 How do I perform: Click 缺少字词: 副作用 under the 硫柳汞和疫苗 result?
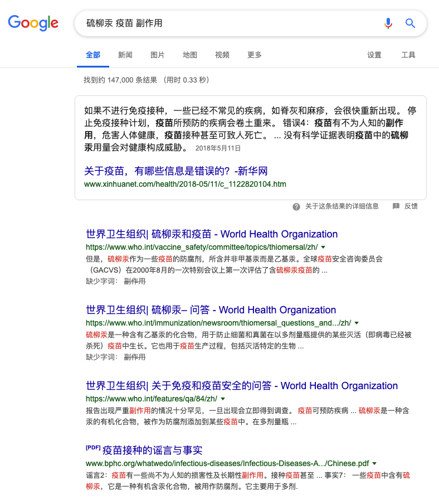point(116,281)
